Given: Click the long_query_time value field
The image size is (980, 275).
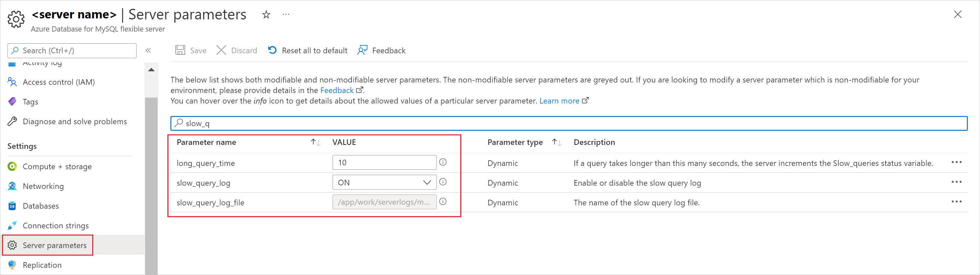Looking at the screenshot, I should coord(384,163).
